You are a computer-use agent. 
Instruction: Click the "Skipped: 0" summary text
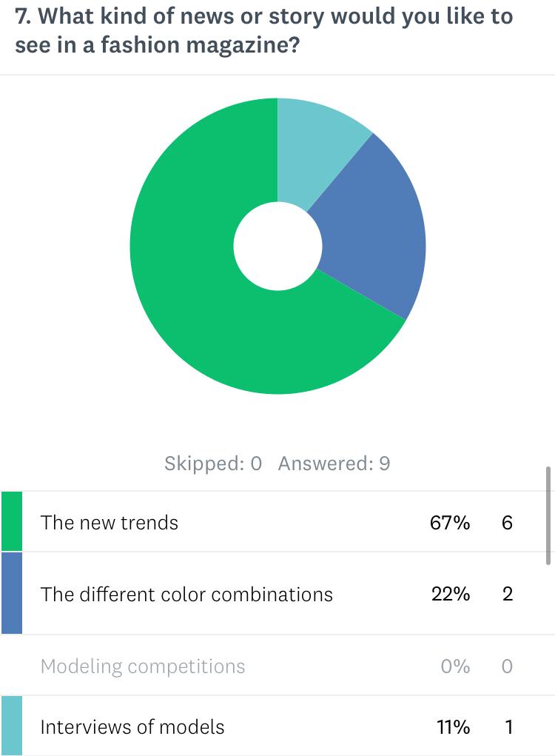click(213, 464)
